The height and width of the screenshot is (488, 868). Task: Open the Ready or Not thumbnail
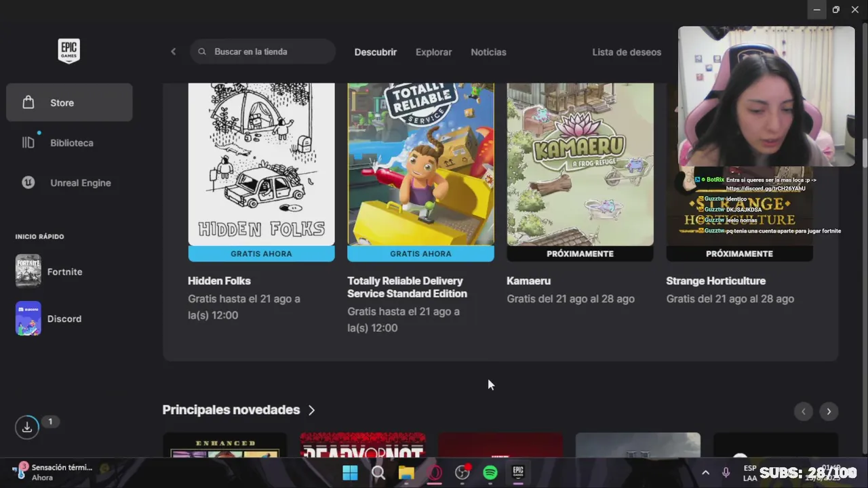pyautogui.click(x=363, y=445)
